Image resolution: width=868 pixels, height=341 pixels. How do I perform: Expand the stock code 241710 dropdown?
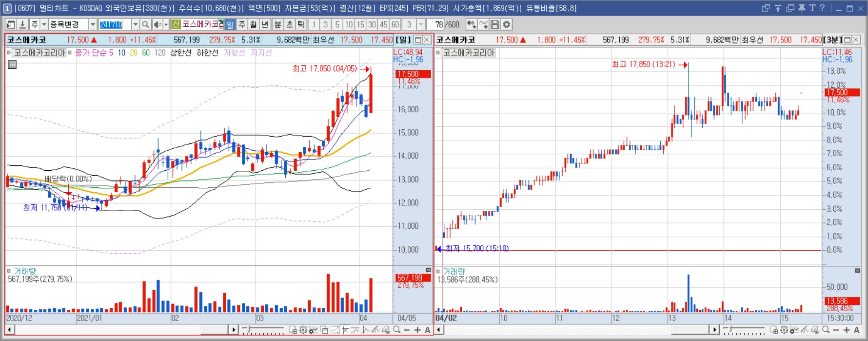[136, 24]
